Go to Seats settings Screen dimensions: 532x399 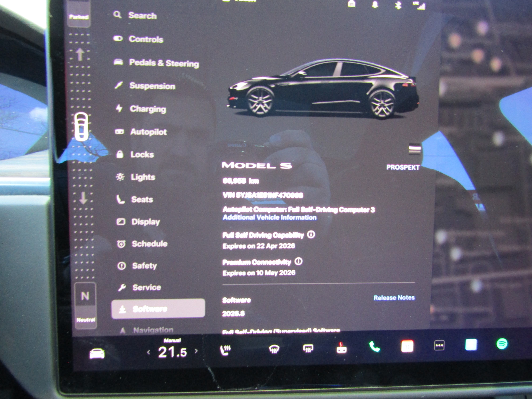[x=135, y=200]
